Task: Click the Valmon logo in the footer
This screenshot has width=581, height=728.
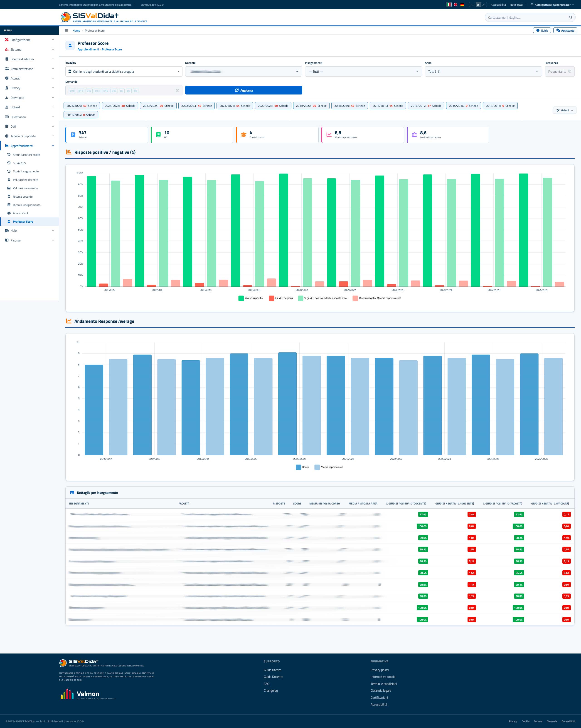Action: tap(88, 694)
